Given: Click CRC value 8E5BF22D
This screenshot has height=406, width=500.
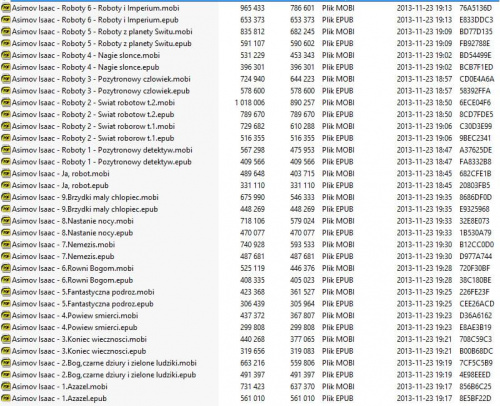Looking at the screenshot, I should [x=475, y=399].
